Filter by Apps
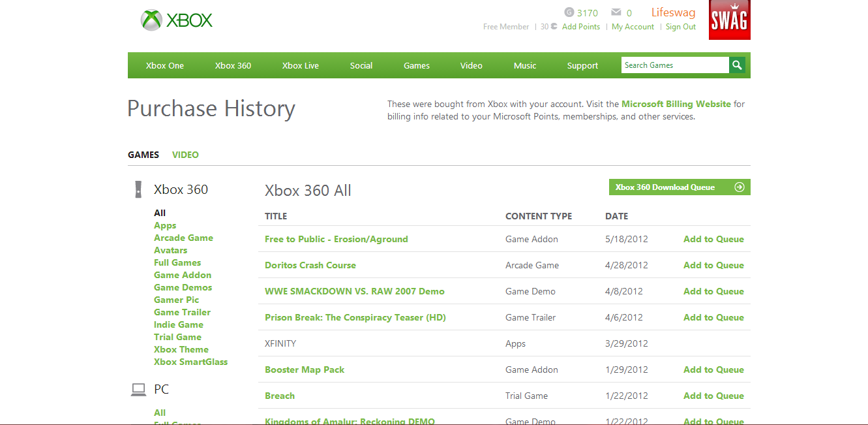Image resolution: width=868 pixels, height=425 pixels. (x=165, y=225)
